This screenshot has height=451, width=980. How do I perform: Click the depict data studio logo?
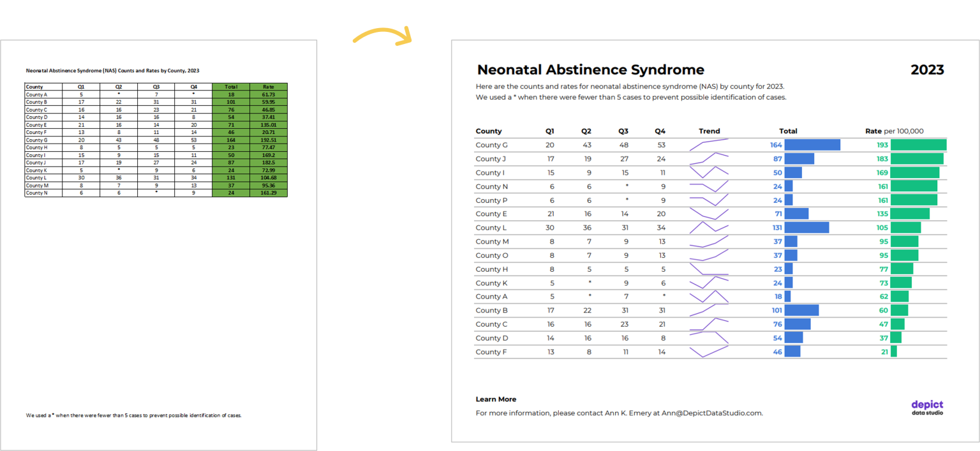(x=926, y=406)
